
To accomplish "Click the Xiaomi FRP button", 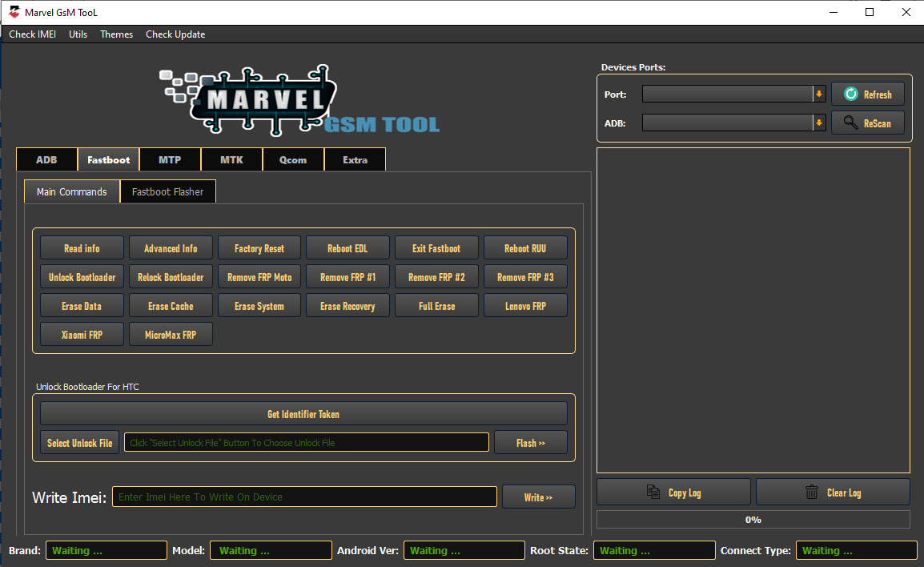I will [81, 334].
